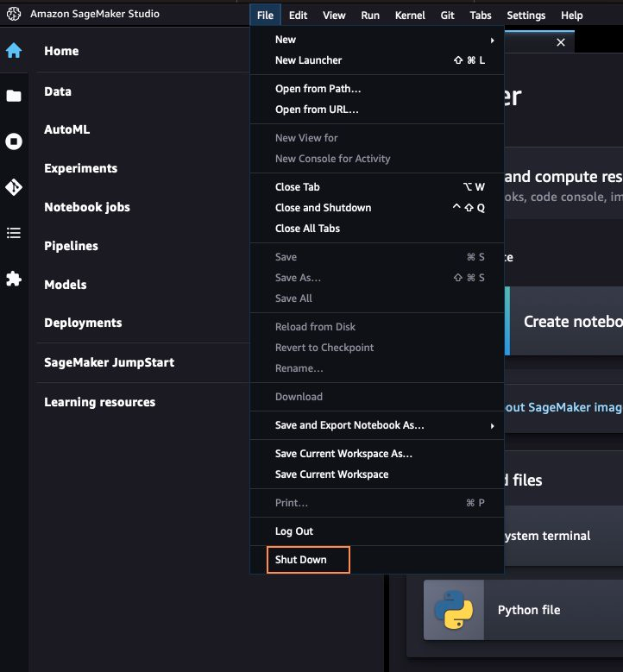Open the View menu
The image size is (623, 672).
click(x=334, y=15)
